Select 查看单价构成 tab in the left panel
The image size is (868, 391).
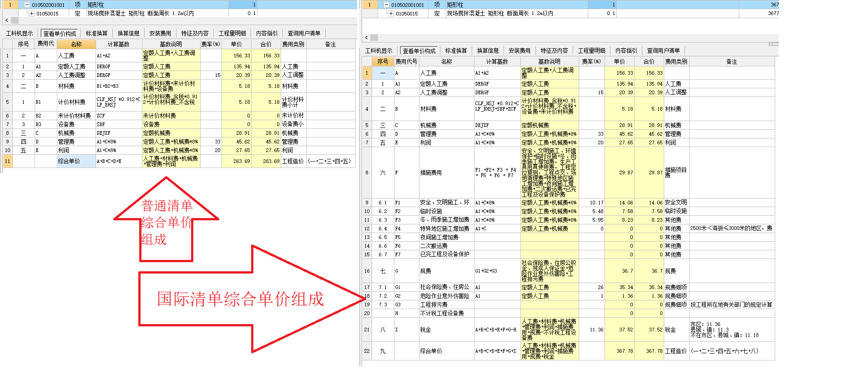pos(60,33)
